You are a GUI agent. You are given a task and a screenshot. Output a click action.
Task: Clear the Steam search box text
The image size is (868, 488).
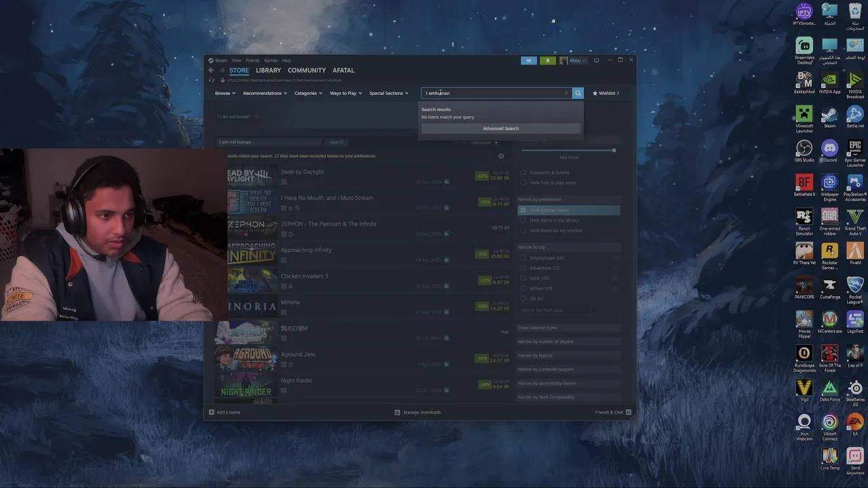[x=567, y=93]
